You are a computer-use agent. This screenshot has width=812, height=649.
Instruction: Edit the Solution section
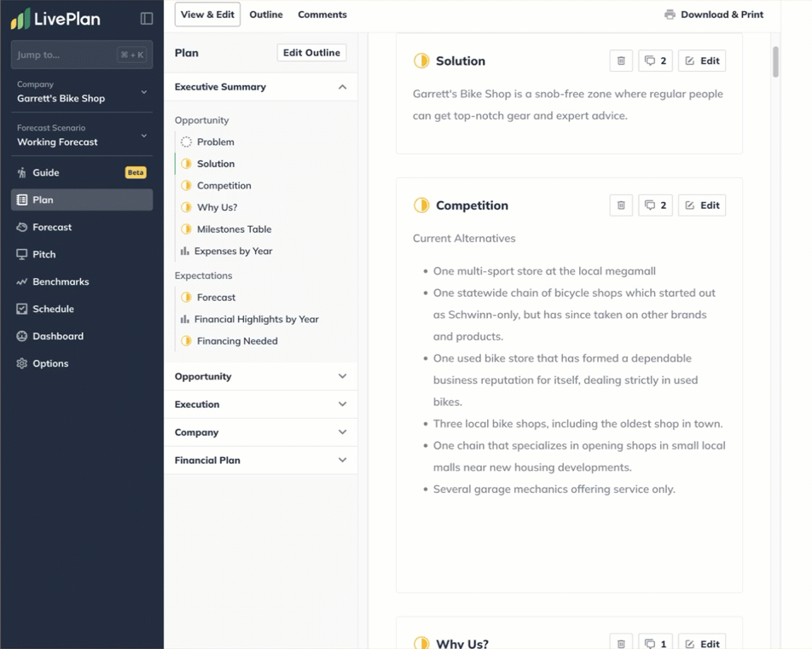[x=702, y=61]
